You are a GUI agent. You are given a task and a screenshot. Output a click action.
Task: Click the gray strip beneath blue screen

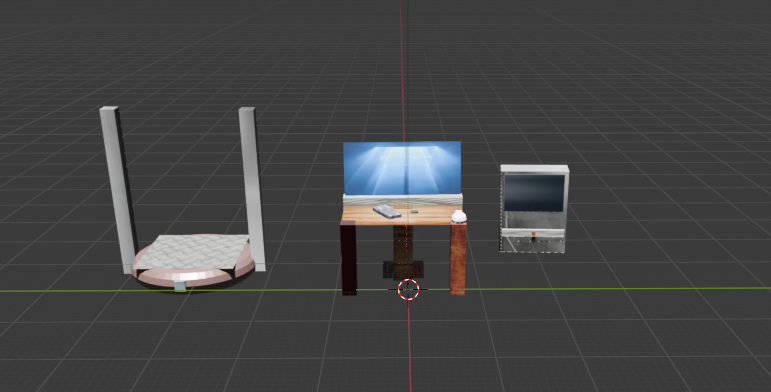402,200
